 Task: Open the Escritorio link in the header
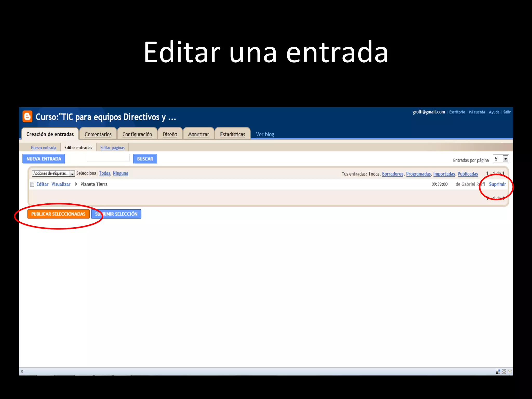tap(457, 112)
